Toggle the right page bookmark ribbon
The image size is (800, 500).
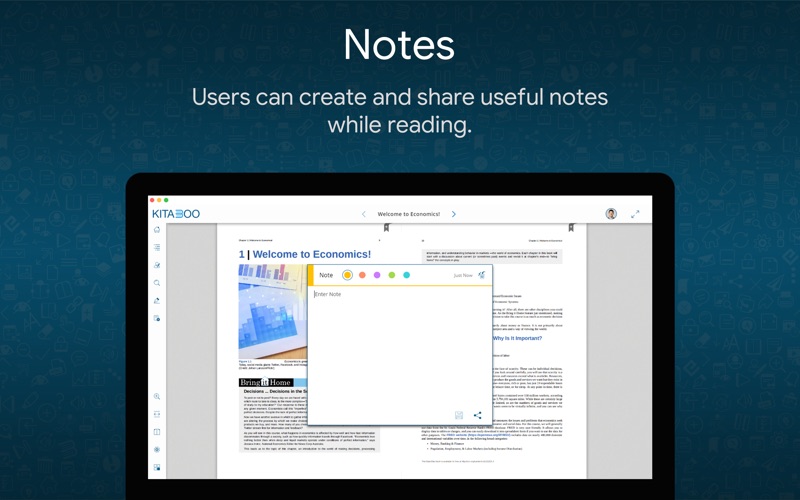coord(571,228)
